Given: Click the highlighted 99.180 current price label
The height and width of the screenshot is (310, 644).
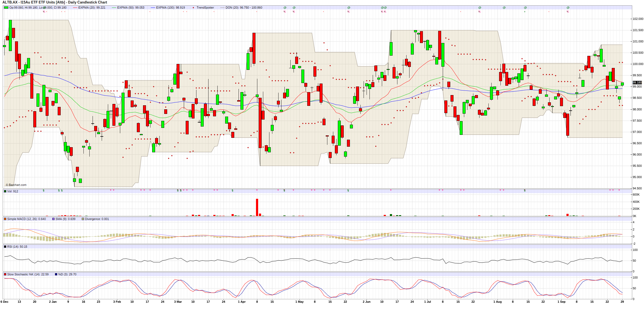Looking at the screenshot, I should click(637, 82).
